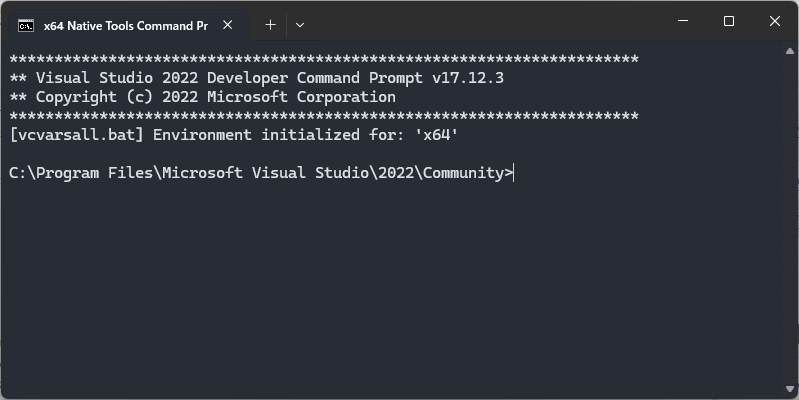Click the empty title bar area beside the chevron
Screen dimensions: 799x400
[486, 21]
